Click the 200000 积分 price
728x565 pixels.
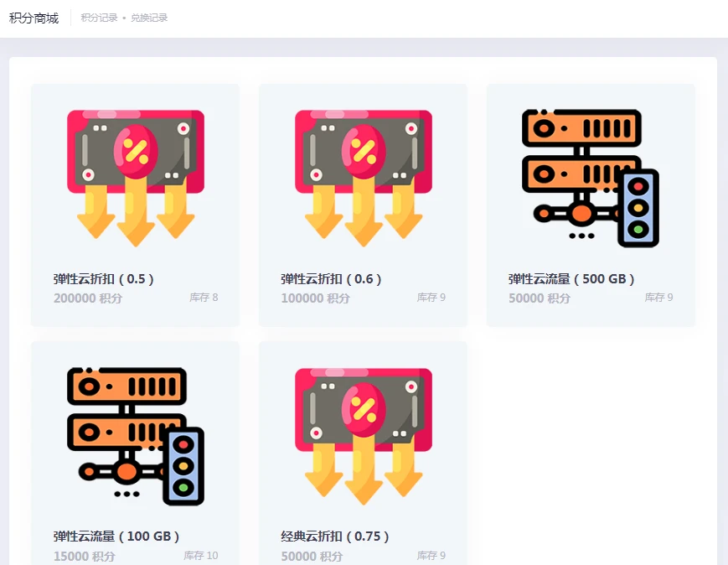88,298
